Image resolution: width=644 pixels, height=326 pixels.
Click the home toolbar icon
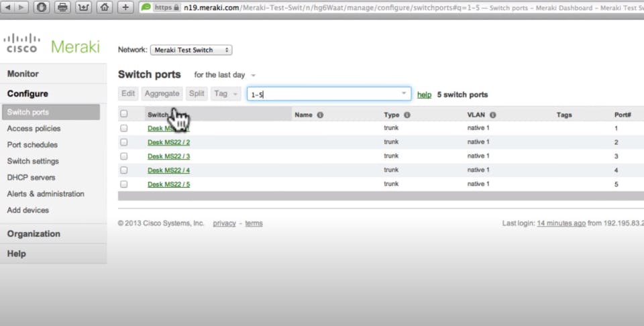pos(105,7)
